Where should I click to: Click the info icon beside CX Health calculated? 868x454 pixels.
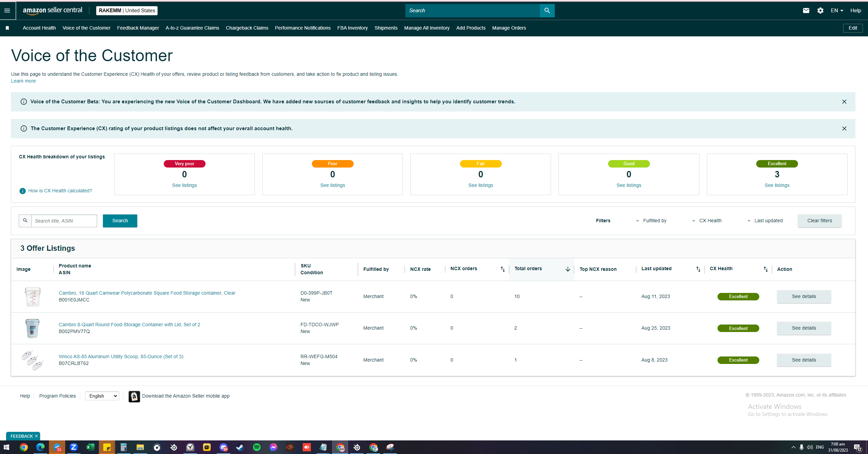[22, 191]
